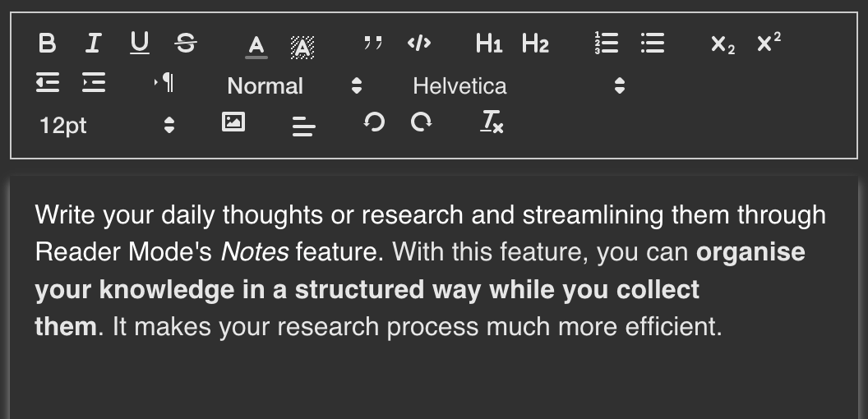Open the Normal heading style dropdown
This screenshot has height=419, width=868.
(x=294, y=85)
